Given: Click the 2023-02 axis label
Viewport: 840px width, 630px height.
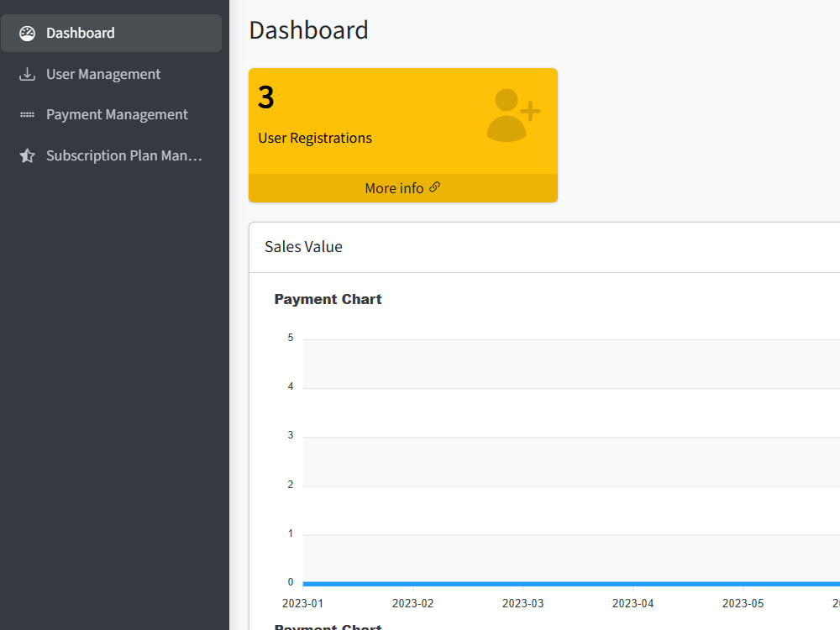Looking at the screenshot, I should coord(412,603).
